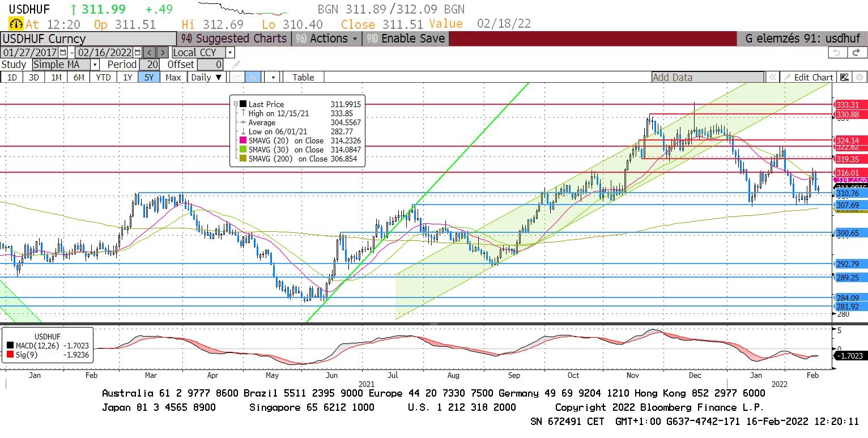Screen dimensions: 868x438
Task: Open the chart type dropdown arrow
Action: point(273,77)
